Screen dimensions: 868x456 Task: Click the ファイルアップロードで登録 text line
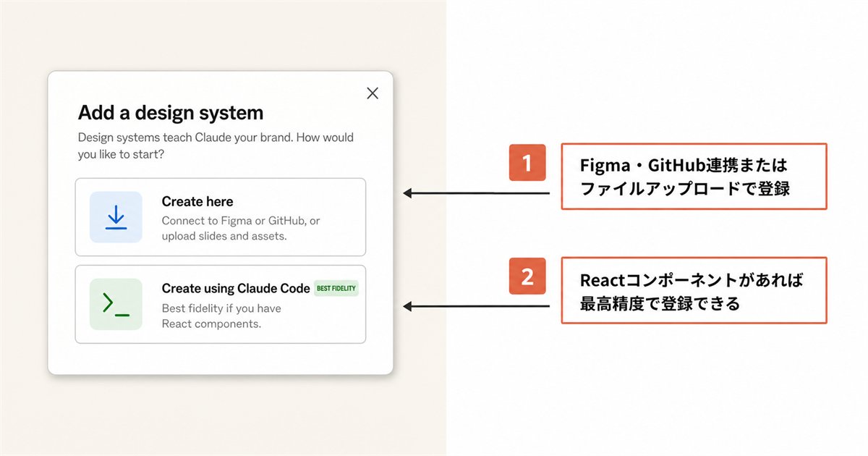click(x=685, y=189)
